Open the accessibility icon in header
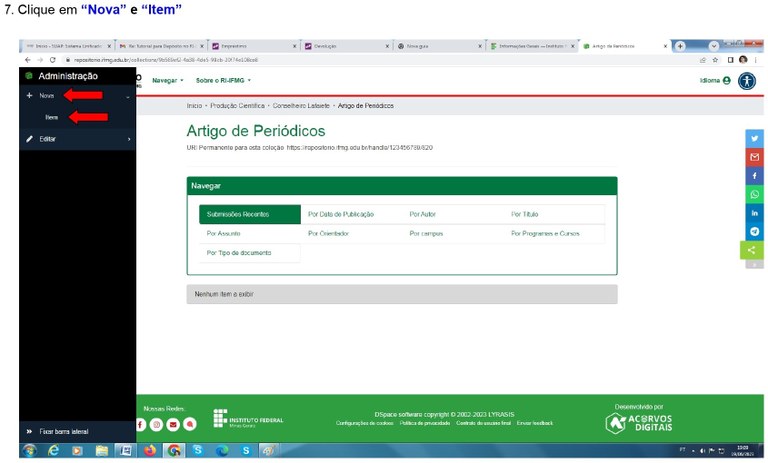Screen dimensions: 768x463 pyautogui.click(x=746, y=80)
